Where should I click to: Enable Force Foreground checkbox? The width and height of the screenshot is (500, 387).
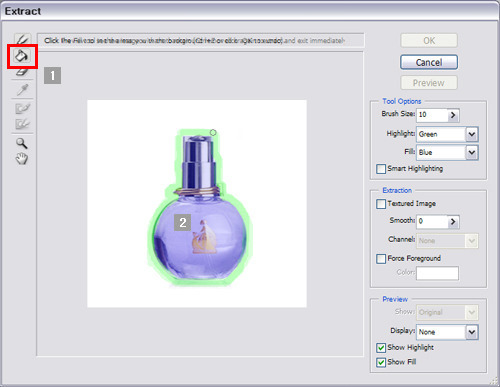(381, 259)
